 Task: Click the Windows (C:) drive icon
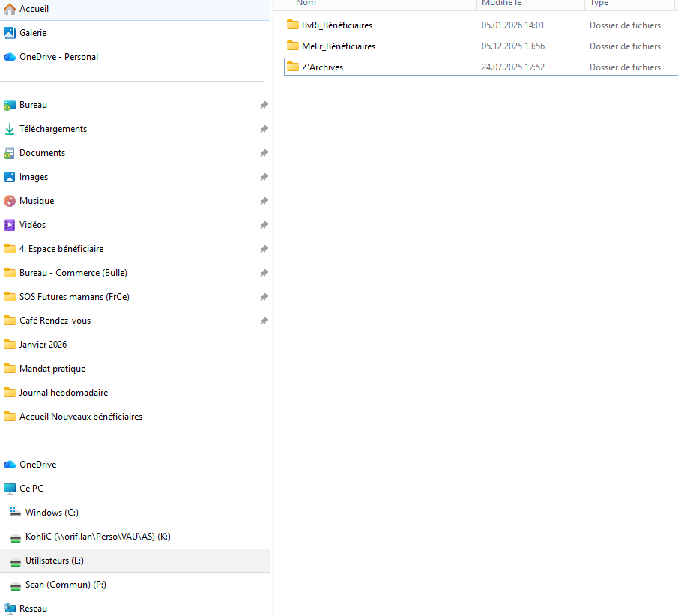pos(16,513)
